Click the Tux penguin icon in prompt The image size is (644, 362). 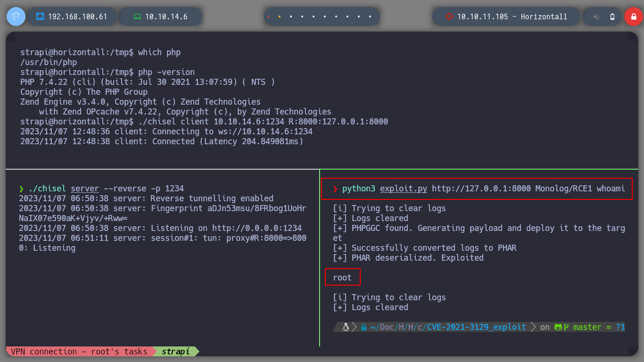346,327
